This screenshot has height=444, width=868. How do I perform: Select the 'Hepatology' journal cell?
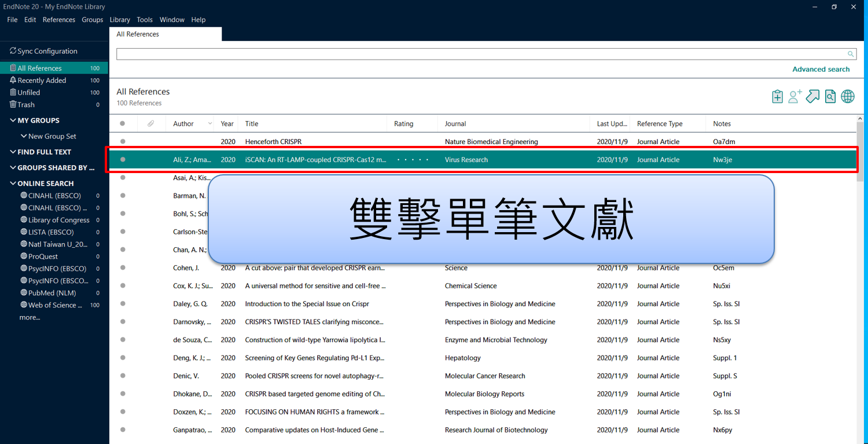[463, 358]
